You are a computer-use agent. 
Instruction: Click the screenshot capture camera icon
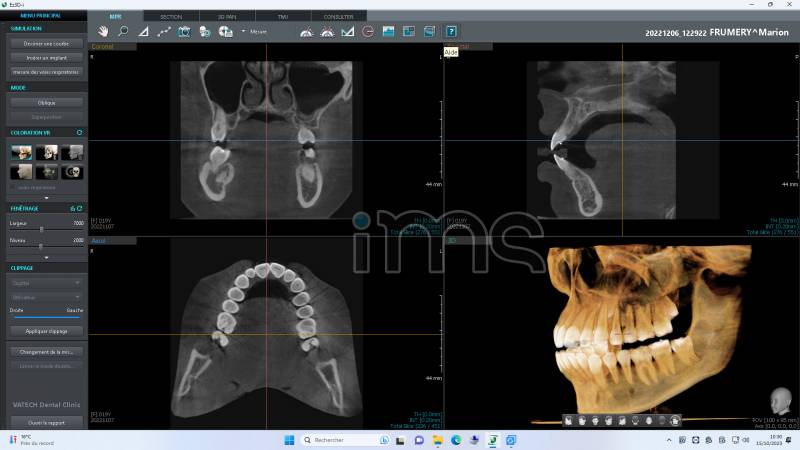click(184, 32)
